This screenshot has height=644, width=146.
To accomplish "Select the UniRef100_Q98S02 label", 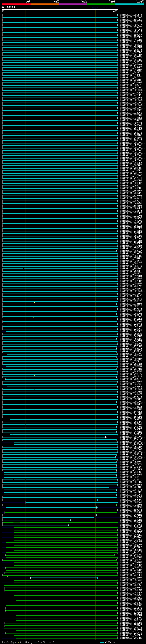I will pyautogui.click(x=131, y=555).
